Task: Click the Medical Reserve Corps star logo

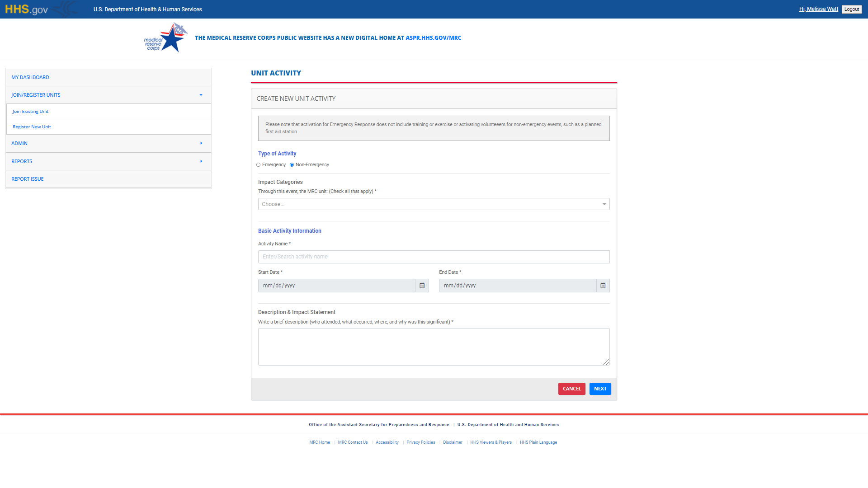Action: [166, 38]
